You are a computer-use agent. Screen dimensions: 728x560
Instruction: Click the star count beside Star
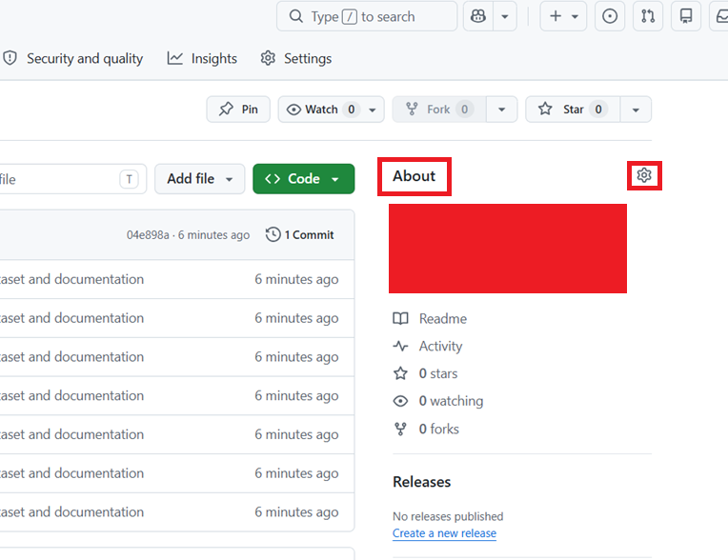pos(598,110)
